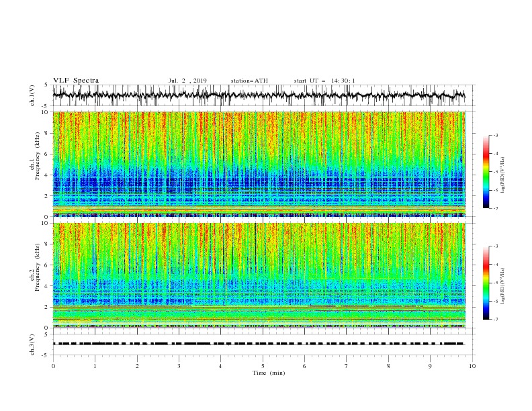532x411 pixels.
Task: Click the "3" tick on time axis
Action: (179, 366)
